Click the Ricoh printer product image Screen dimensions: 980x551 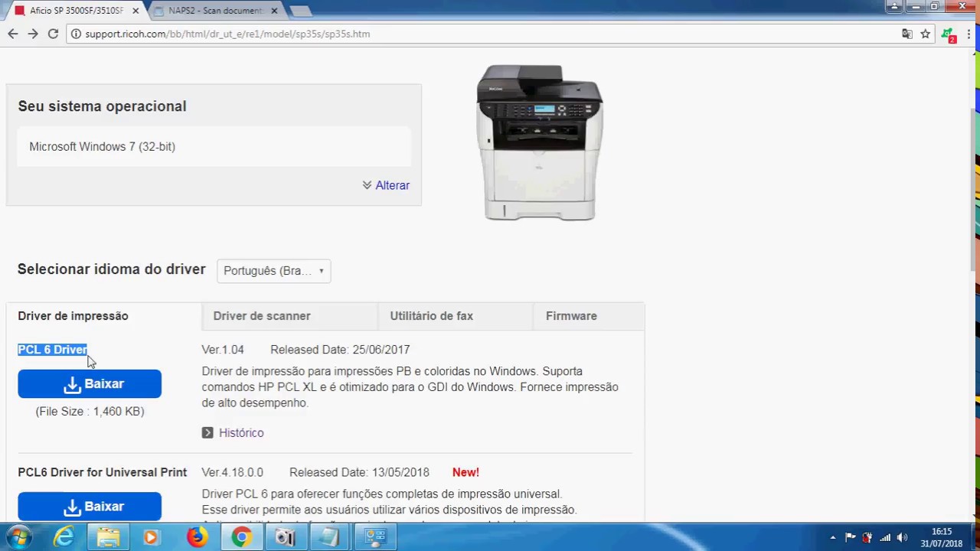(540, 142)
